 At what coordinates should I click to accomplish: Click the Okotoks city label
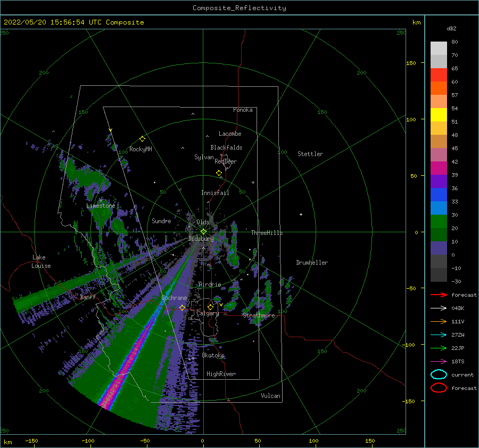pos(213,355)
